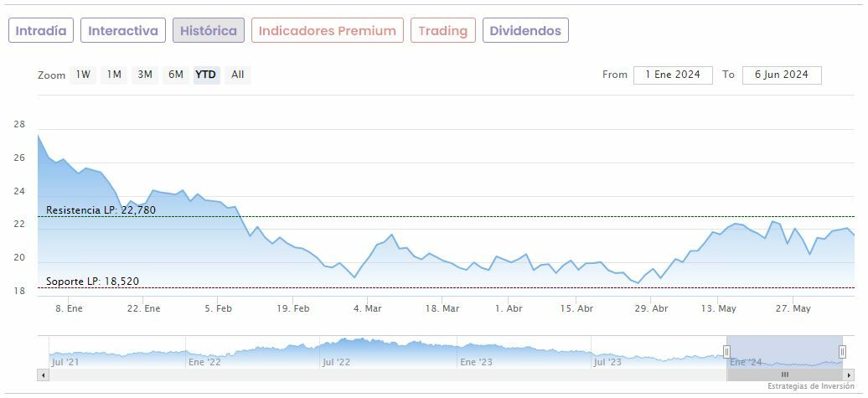Open Indicadores Premium
Image resolution: width=868 pixels, height=398 pixels.
[327, 31]
